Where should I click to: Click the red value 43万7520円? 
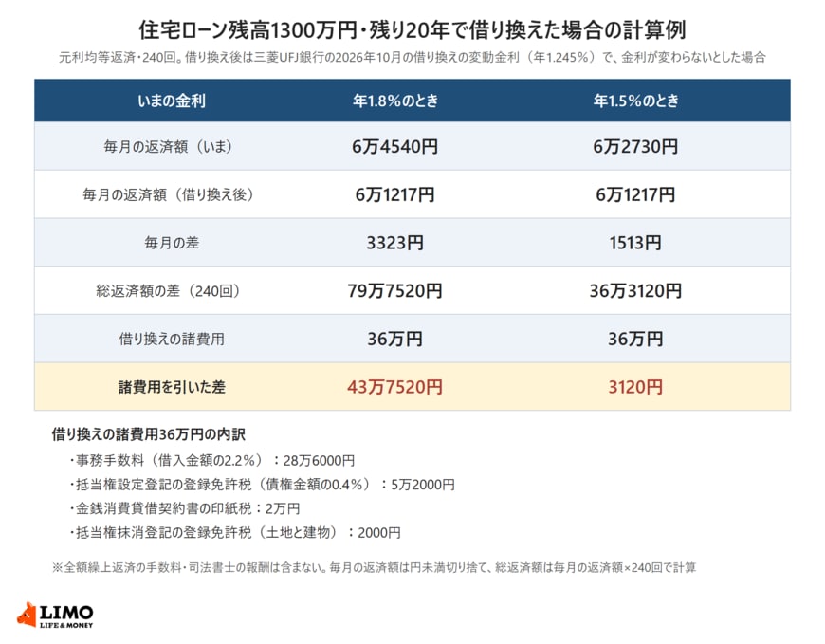pos(395,387)
